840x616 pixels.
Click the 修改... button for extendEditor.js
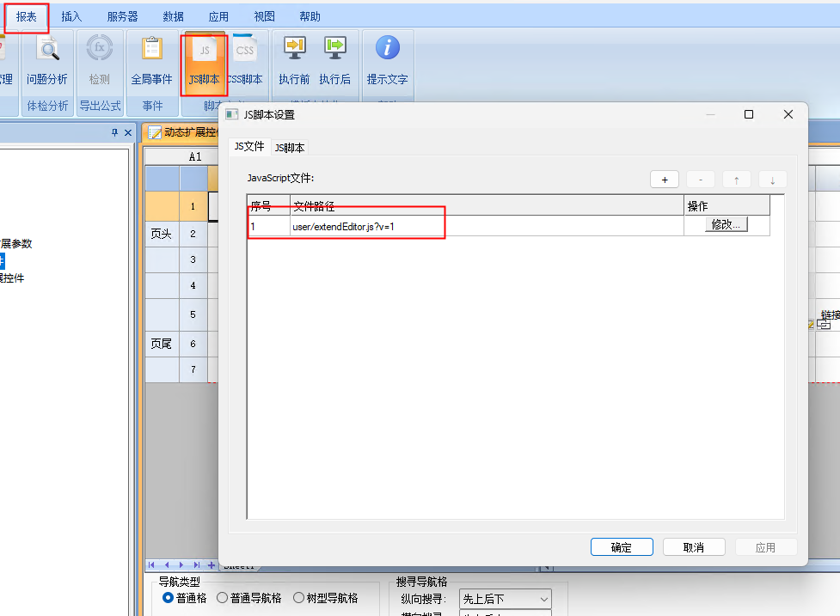click(727, 225)
